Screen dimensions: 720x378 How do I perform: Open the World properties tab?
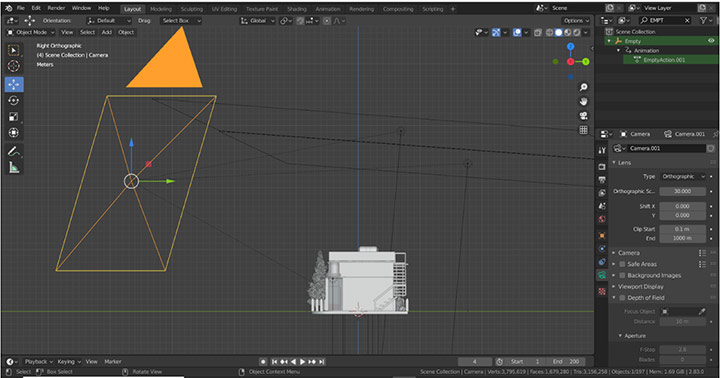602,219
